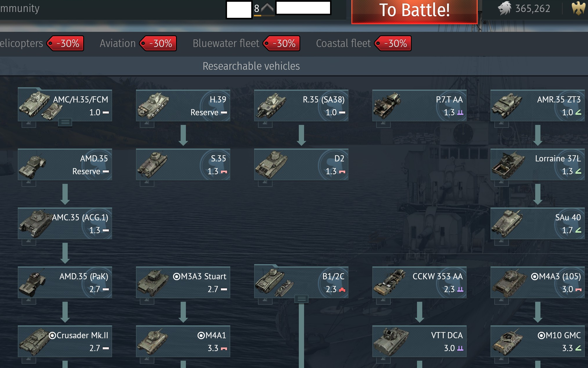Screen dimensions: 588x368
Task: Switch to the Aviation tab
Action: (118, 43)
